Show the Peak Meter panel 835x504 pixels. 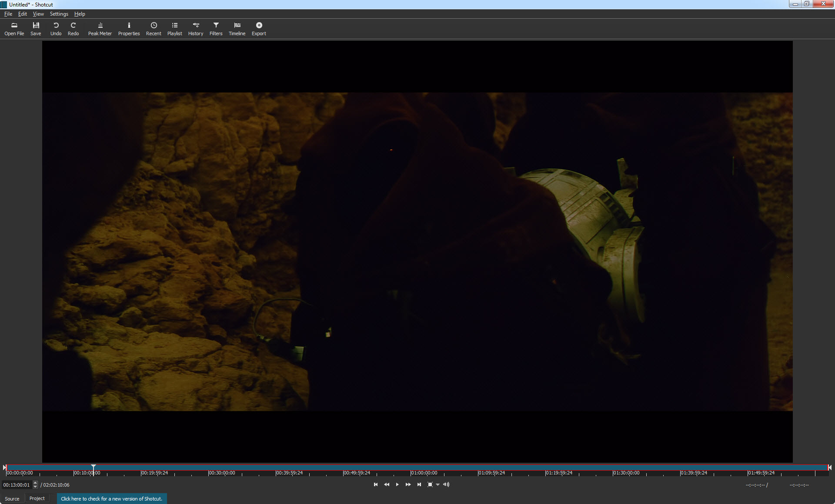pos(100,29)
